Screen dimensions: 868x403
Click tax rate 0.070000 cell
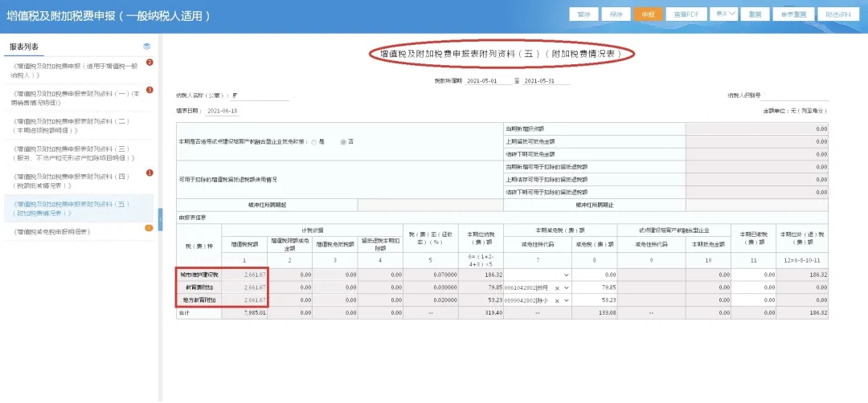point(431,275)
